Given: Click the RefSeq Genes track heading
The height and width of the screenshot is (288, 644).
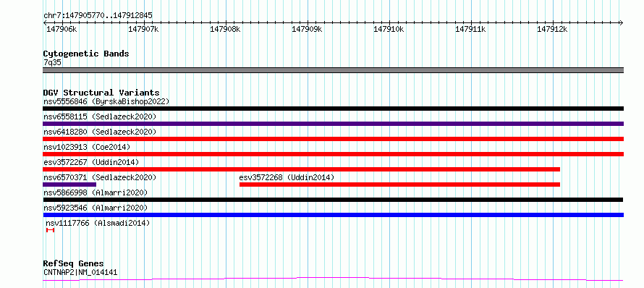Looking at the screenshot, I should click(x=73, y=264).
